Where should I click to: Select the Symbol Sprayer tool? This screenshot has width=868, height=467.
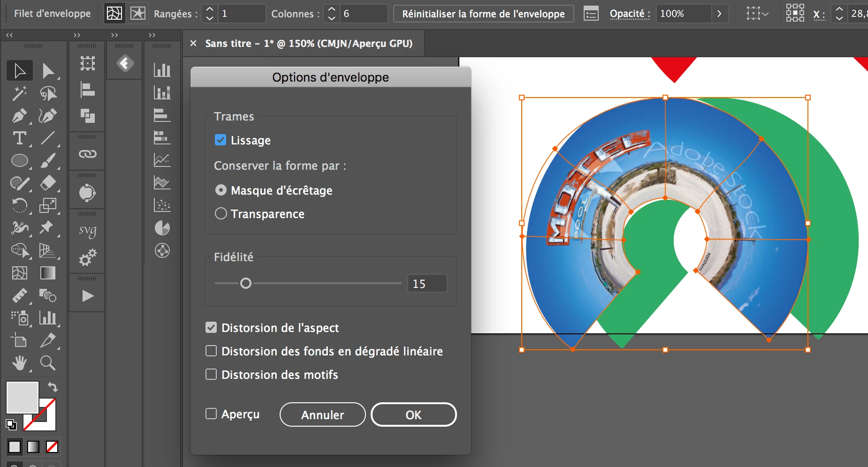click(x=20, y=318)
